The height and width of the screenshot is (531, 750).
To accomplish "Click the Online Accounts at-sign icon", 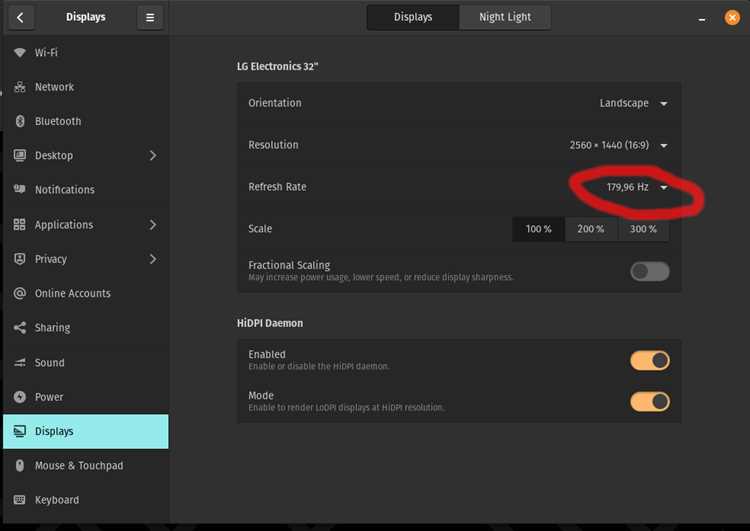I will pos(20,293).
